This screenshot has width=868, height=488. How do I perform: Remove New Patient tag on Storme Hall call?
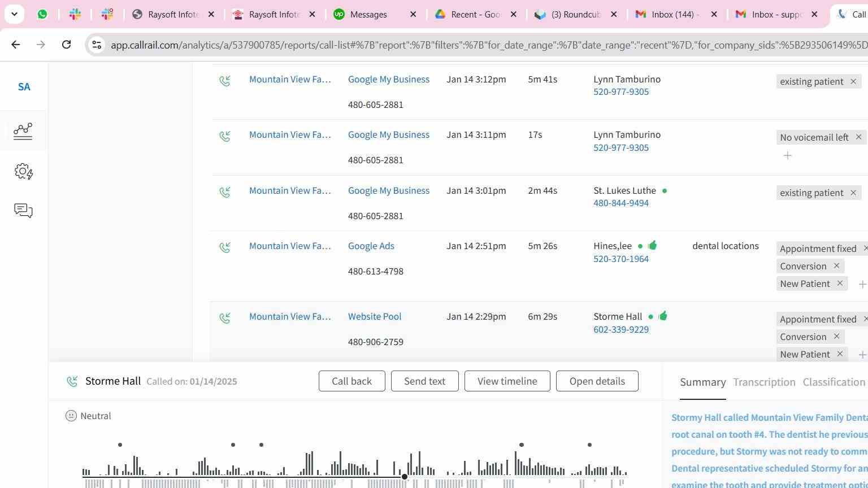click(x=840, y=354)
